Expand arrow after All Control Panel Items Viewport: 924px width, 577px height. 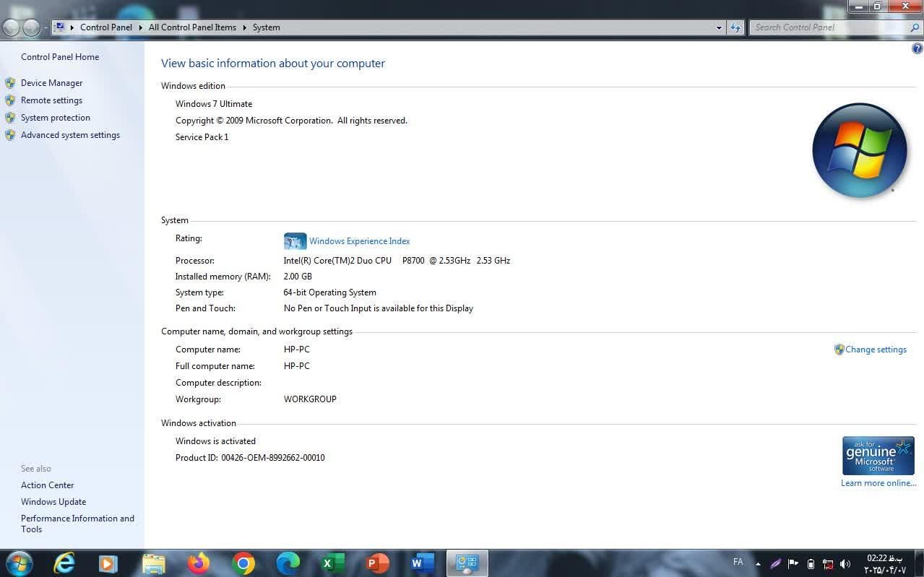tap(244, 27)
